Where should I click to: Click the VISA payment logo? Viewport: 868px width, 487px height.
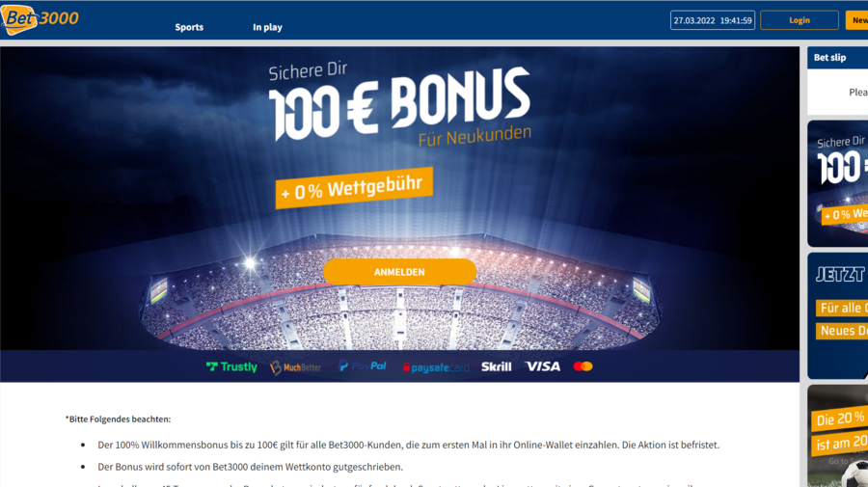pos(542,366)
